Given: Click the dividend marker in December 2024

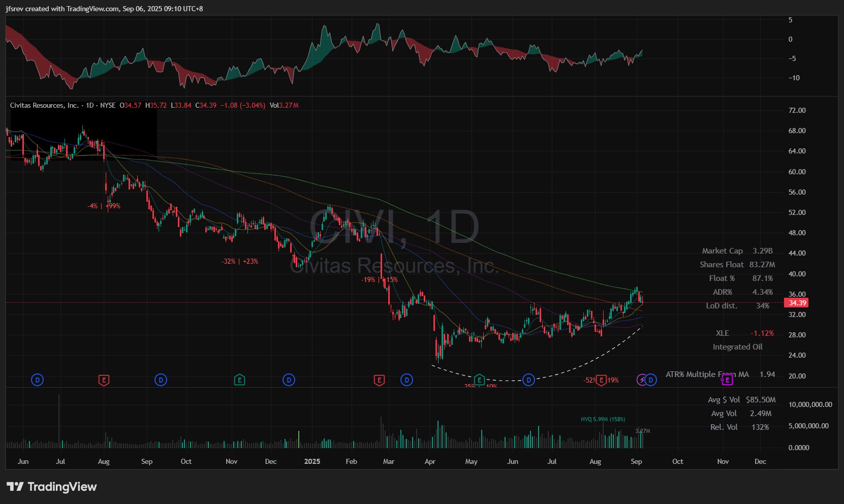Looking at the screenshot, I should pos(289,380).
